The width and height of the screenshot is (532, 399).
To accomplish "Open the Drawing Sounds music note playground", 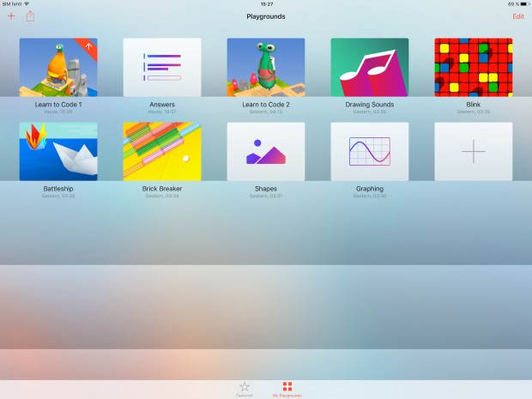I will coord(370,67).
